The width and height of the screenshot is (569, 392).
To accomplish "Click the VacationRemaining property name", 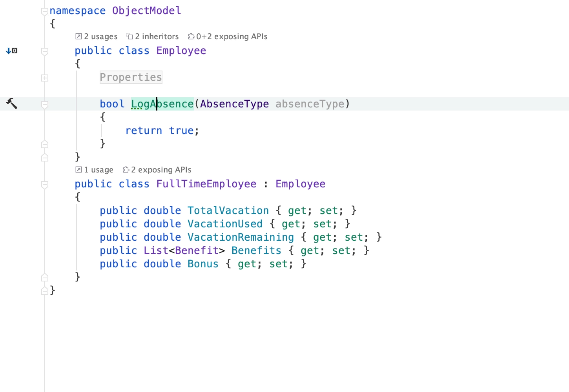I will tap(241, 237).
